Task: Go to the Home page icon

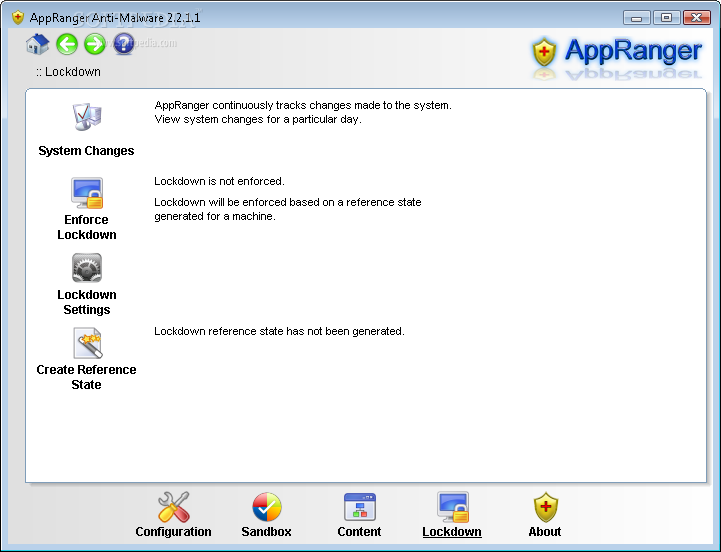Action: coord(38,45)
